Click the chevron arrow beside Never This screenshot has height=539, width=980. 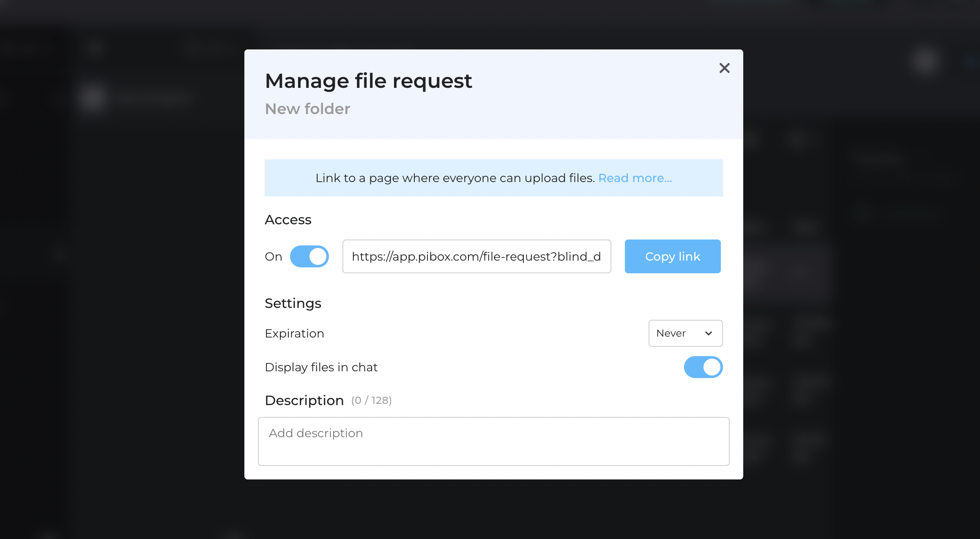[x=709, y=333]
